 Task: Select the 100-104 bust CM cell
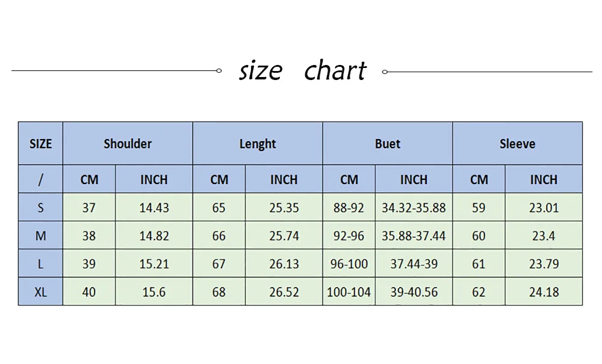pyautogui.click(x=349, y=292)
